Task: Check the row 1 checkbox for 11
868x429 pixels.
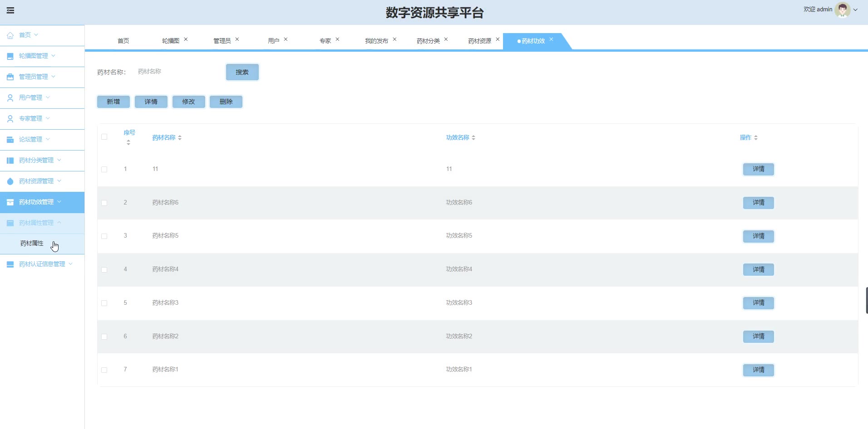Action: [x=104, y=170]
